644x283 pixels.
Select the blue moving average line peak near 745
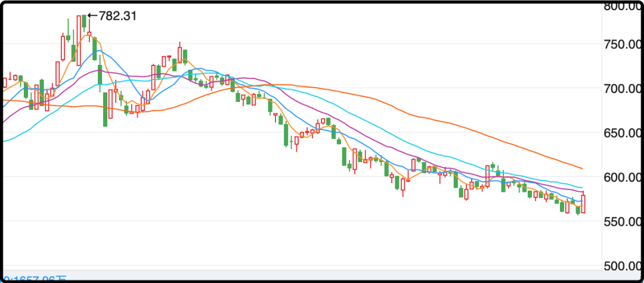94,51
